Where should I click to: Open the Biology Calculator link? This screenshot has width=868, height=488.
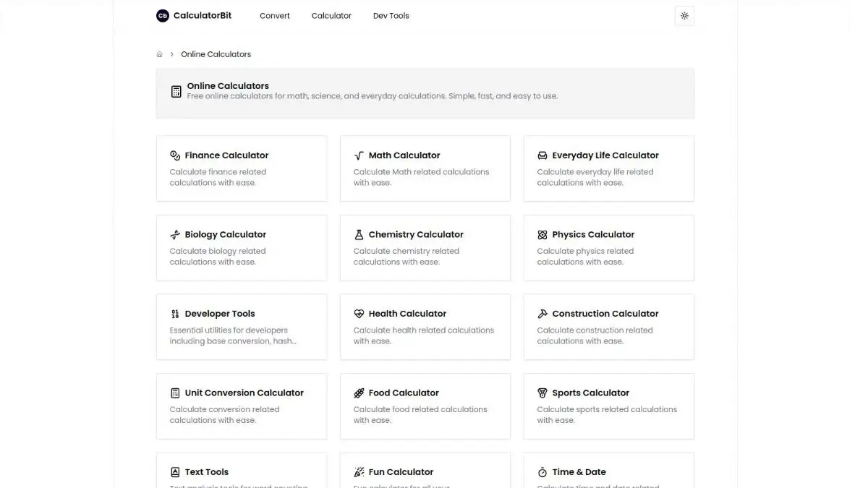225,235
